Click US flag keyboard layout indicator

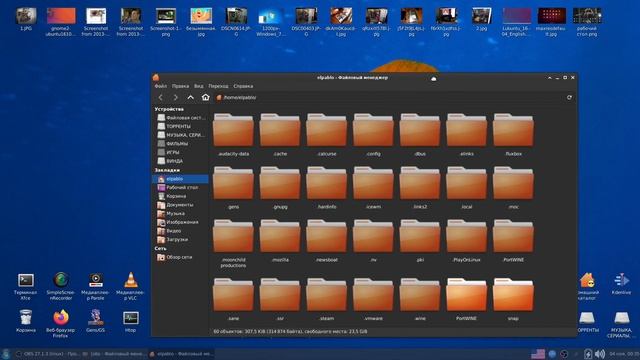coord(538,354)
